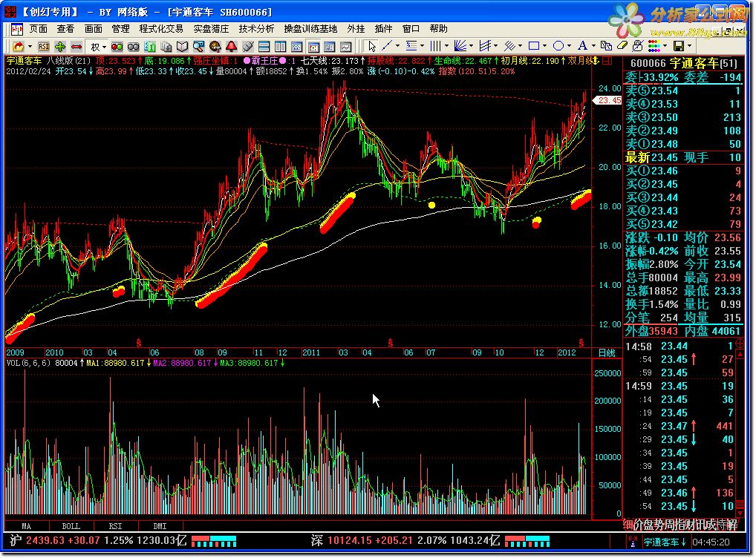
Task: Click the plug connection toolbar icon
Action: click(248, 47)
